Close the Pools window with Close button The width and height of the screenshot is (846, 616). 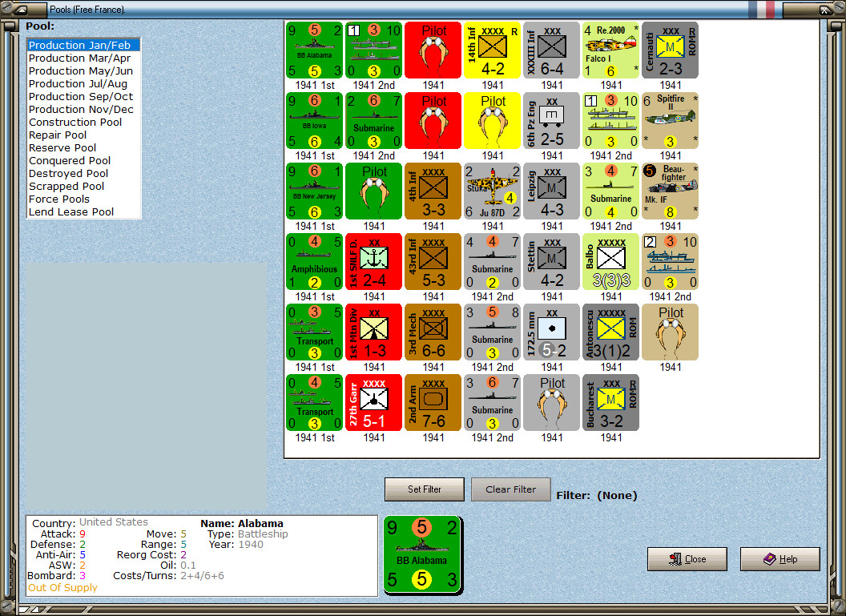[687, 559]
